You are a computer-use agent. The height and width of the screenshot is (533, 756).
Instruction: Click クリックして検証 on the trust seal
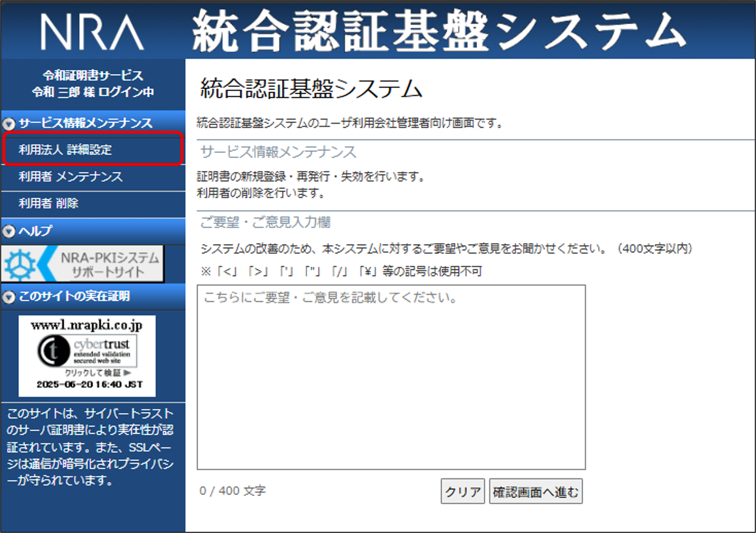[x=98, y=373]
